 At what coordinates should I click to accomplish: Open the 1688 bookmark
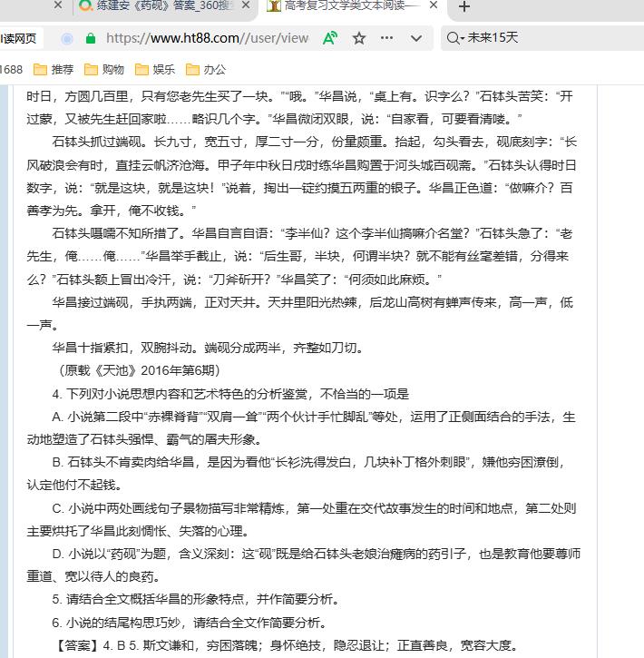(x=11, y=69)
